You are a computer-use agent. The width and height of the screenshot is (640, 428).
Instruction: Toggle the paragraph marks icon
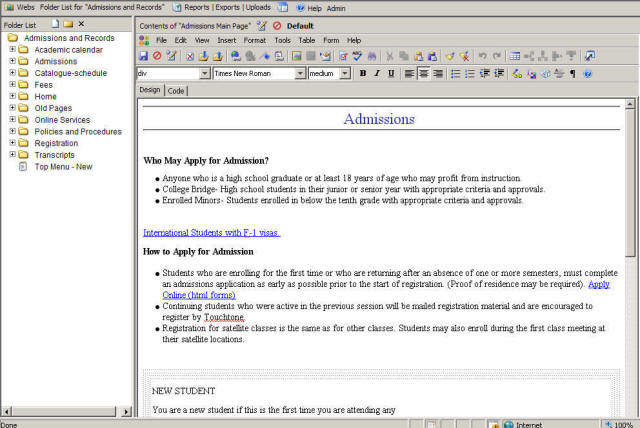(573, 73)
